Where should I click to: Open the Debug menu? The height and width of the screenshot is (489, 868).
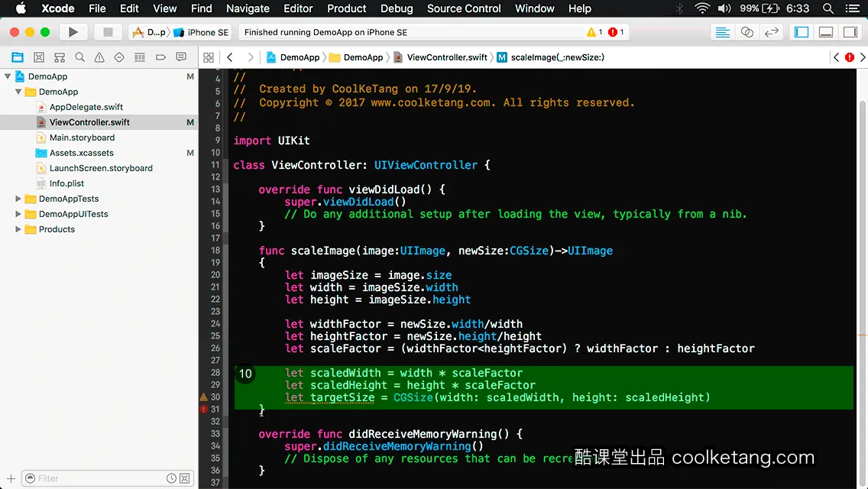click(397, 8)
